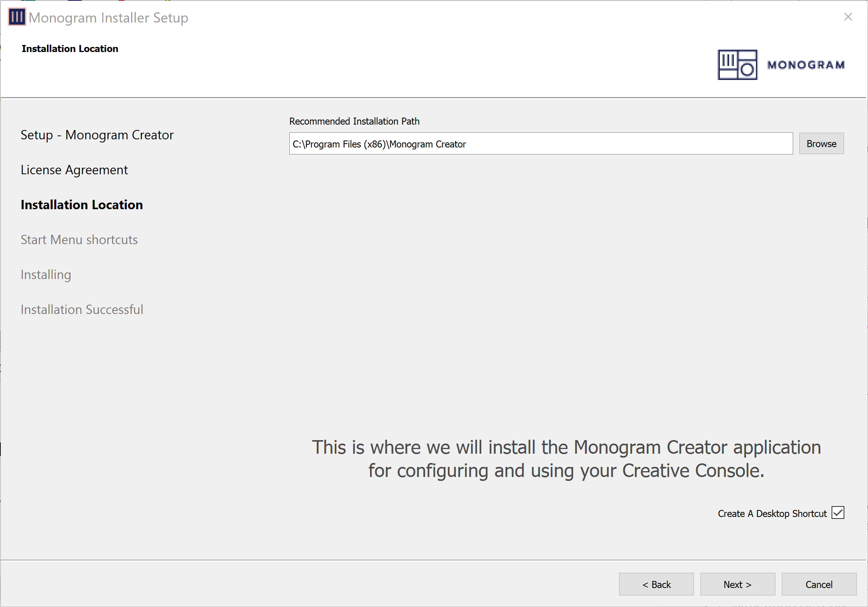Select the Start Menu shortcuts step

(x=79, y=240)
